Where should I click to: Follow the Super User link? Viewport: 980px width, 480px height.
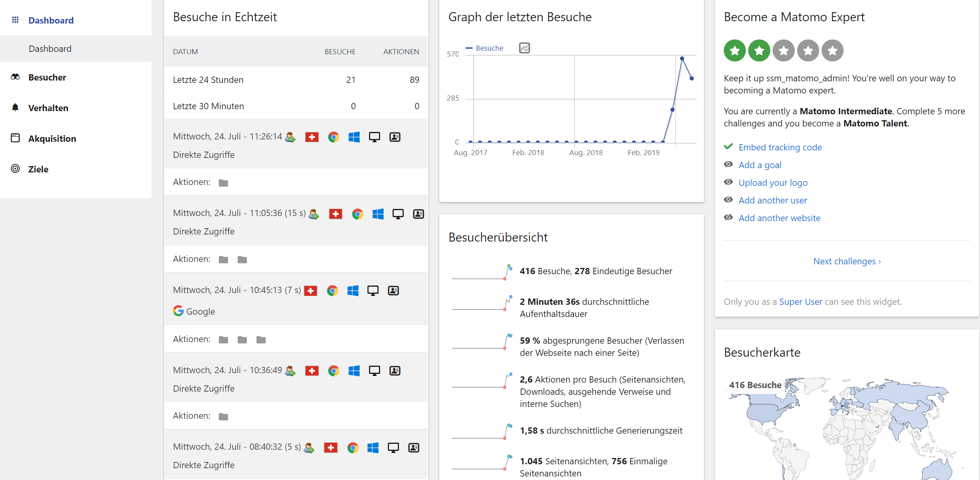click(x=801, y=302)
